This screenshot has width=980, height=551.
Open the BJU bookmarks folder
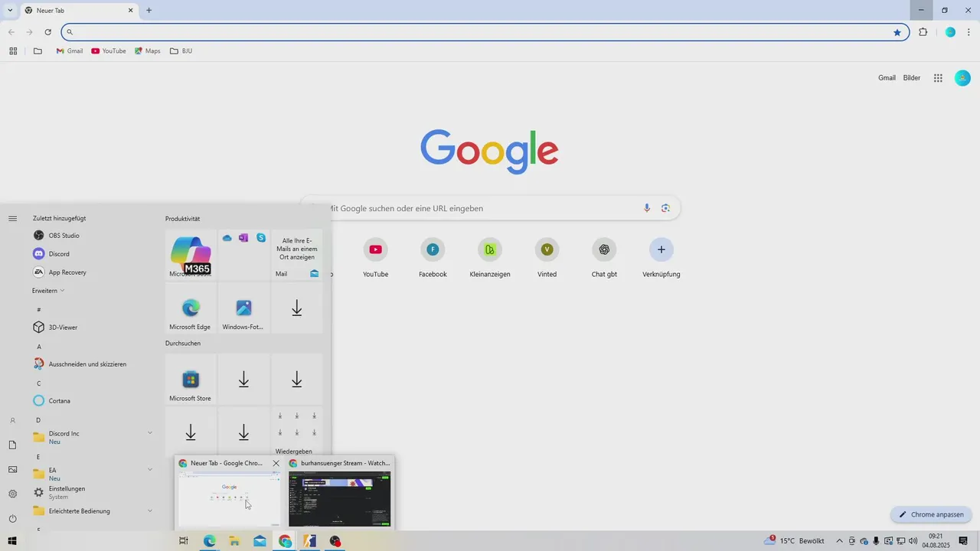pos(181,51)
